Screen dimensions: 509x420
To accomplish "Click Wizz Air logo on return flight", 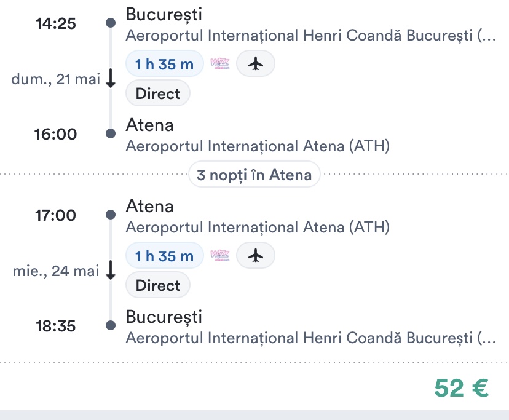I will pyautogui.click(x=219, y=256).
